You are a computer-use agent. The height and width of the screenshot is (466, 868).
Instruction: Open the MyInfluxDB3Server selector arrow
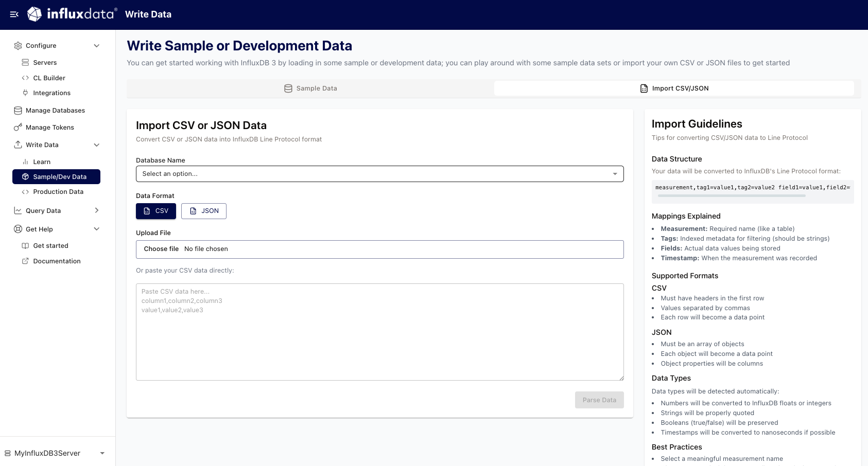(x=102, y=453)
